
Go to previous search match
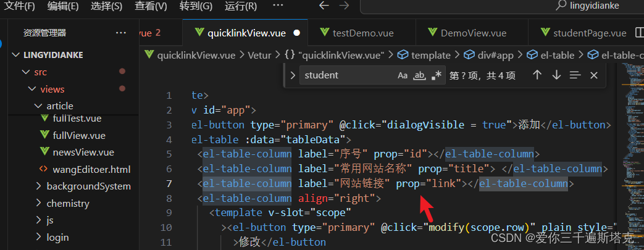pyautogui.click(x=537, y=75)
